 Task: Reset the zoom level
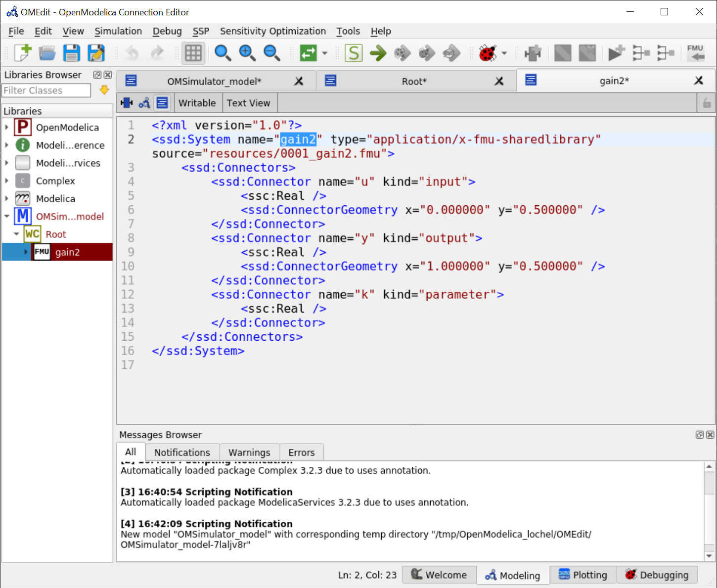(223, 53)
